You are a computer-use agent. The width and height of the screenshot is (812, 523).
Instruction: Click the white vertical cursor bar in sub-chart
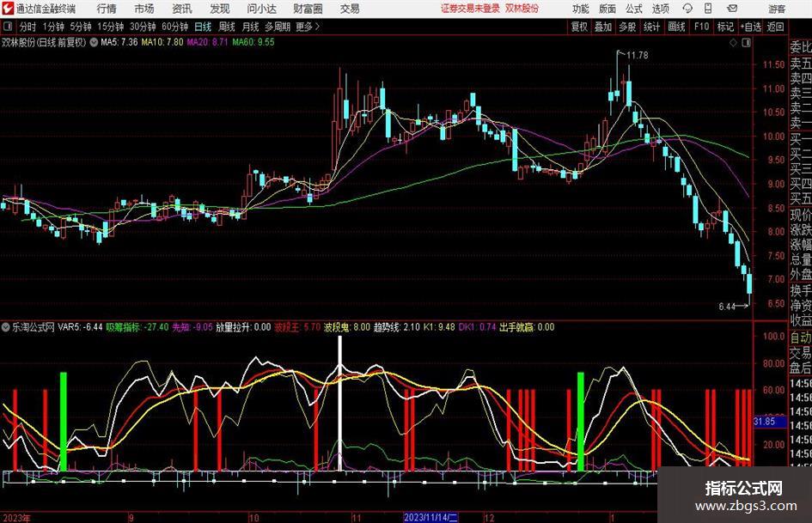coord(339,404)
